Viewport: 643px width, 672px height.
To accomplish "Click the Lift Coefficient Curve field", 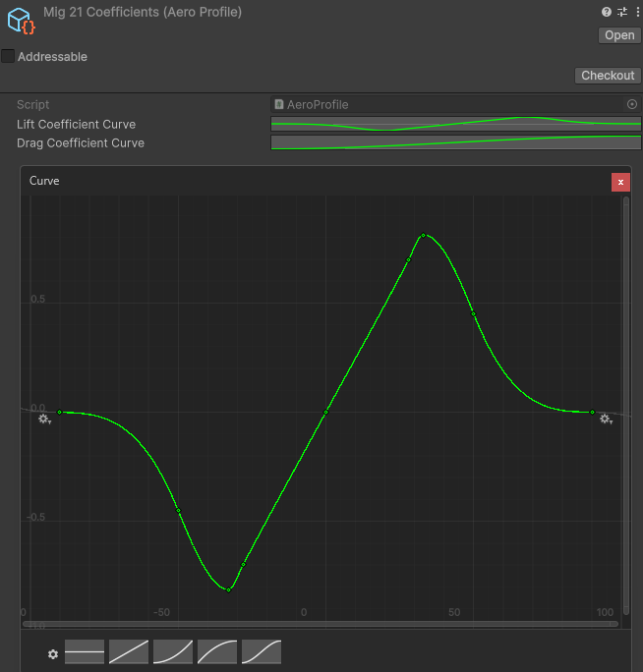I will point(455,124).
